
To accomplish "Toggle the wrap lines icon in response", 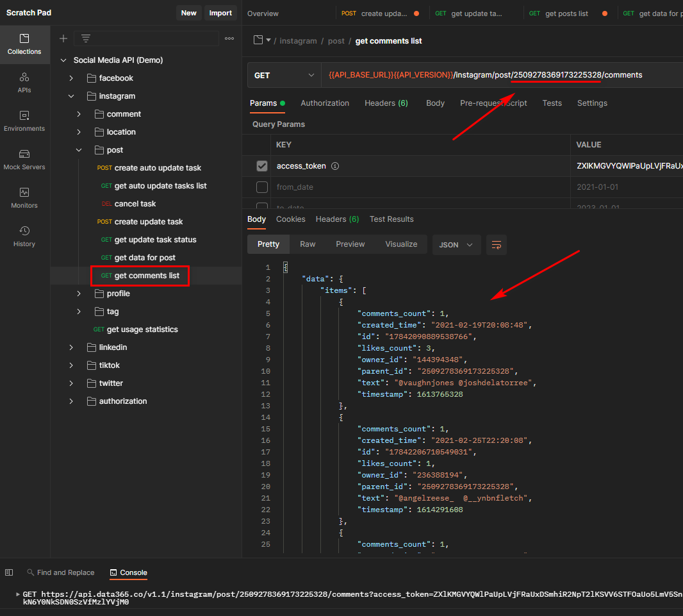I will click(496, 245).
